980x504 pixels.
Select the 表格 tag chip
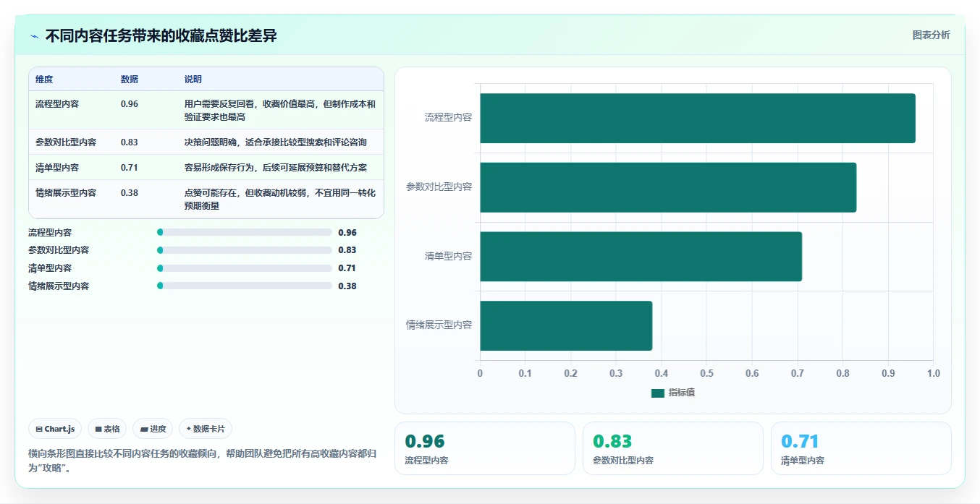(107, 429)
